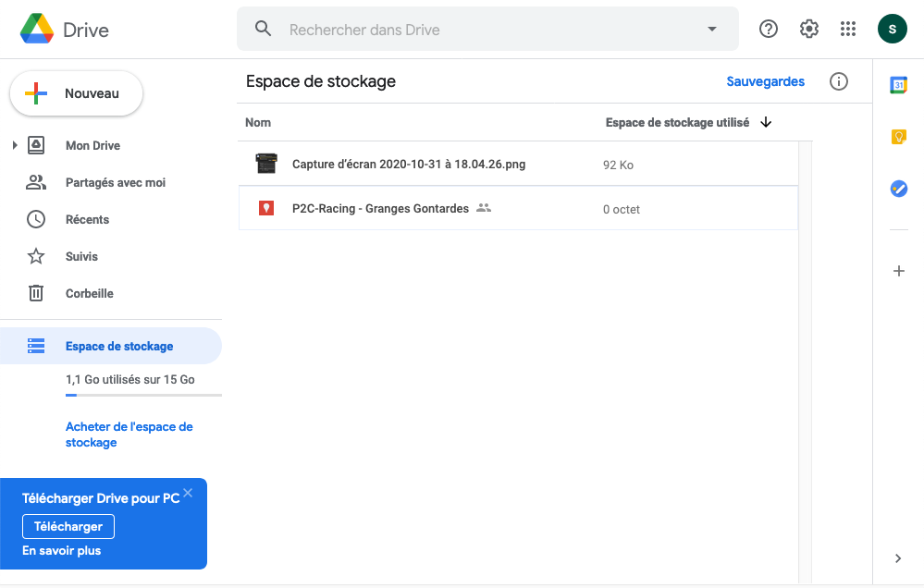
Task: Expand the Mon Drive tree arrow
Action: click(15, 145)
